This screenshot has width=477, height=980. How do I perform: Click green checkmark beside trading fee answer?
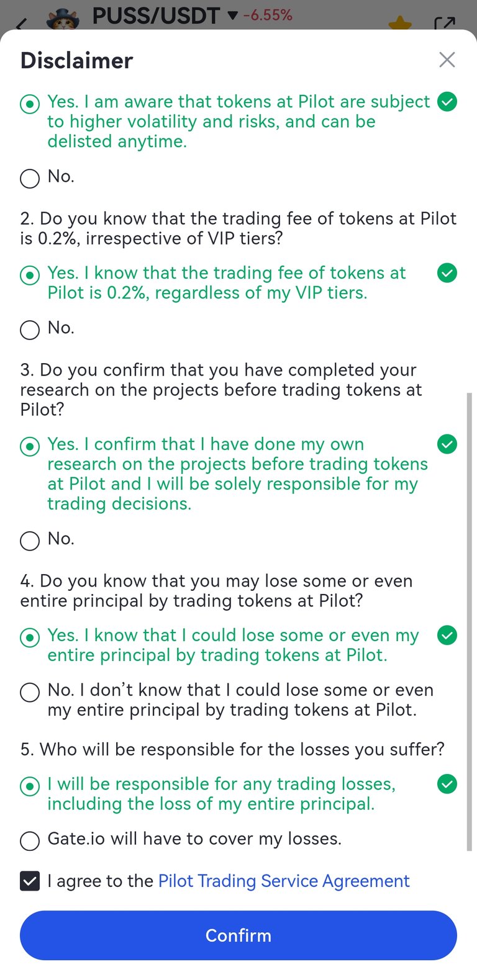(447, 273)
